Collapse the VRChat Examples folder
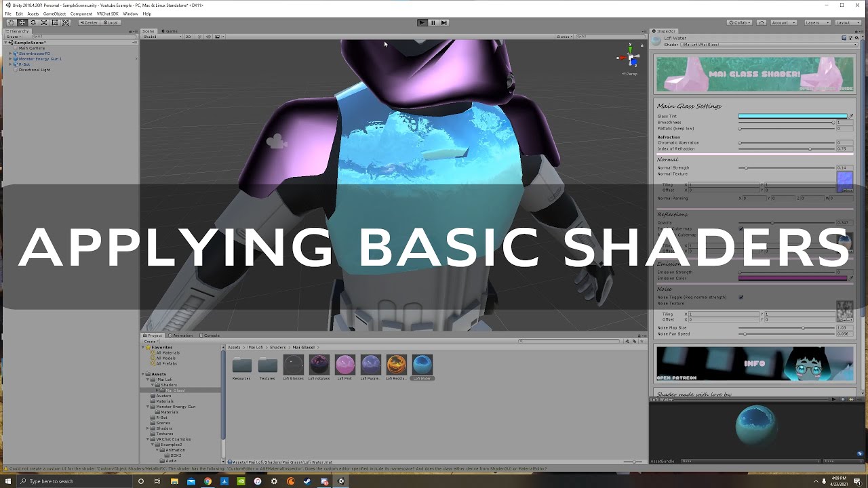This screenshot has height=488, width=868. coord(149,439)
